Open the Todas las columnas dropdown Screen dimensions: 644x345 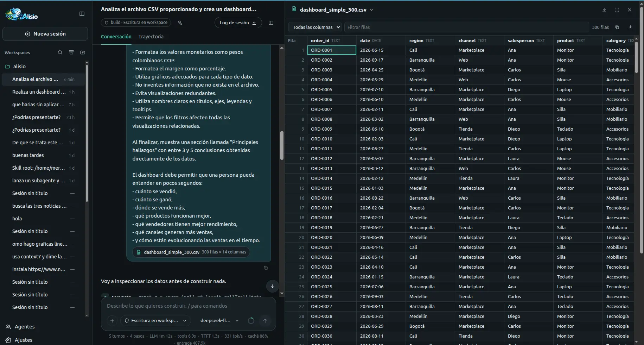315,27
